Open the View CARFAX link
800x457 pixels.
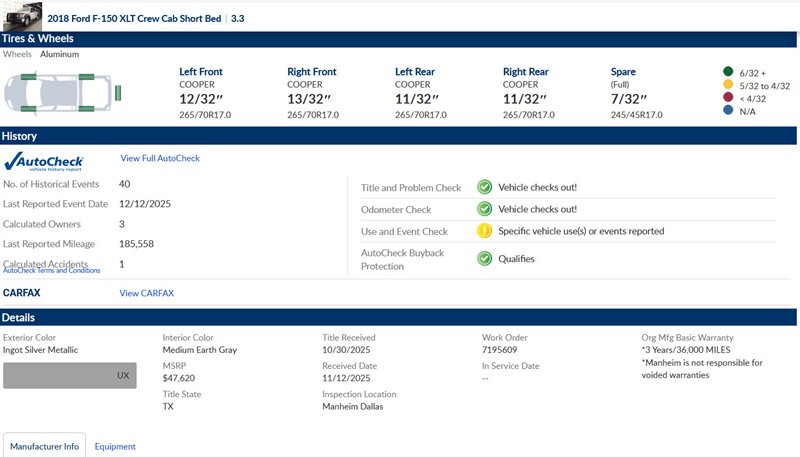click(146, 293)
